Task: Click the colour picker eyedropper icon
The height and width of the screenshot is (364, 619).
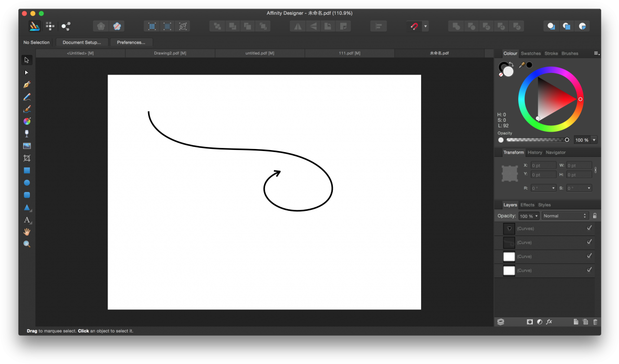Action: point(522,65)
